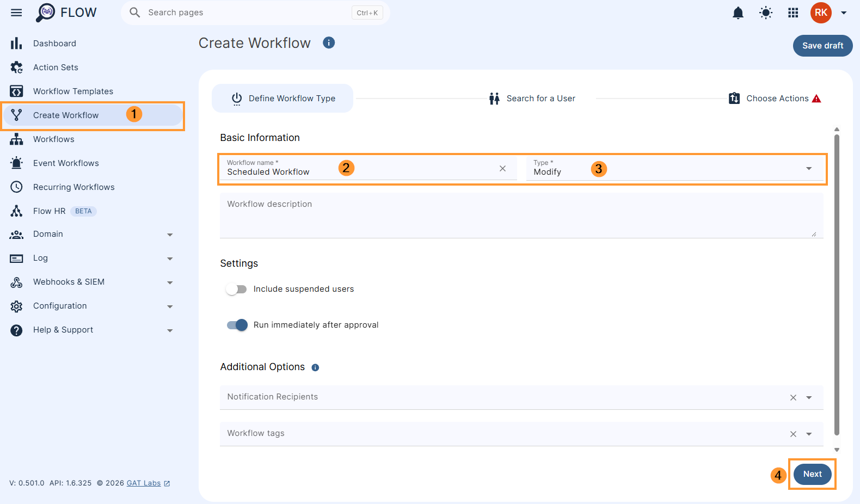The width and height of the screenshot is (860, 504).
Task: Open RK user avatar
Action: point(821,13)
